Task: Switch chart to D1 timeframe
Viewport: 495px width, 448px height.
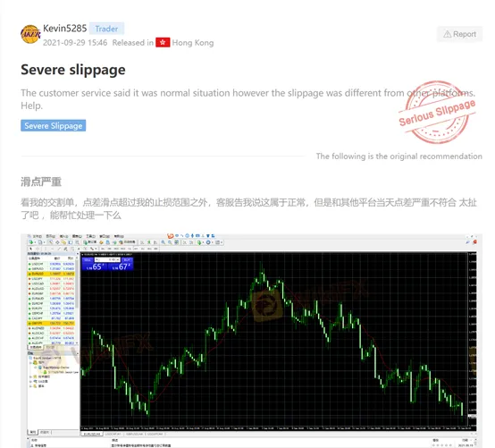Action: pyautogui.click(x=142, y=249)
